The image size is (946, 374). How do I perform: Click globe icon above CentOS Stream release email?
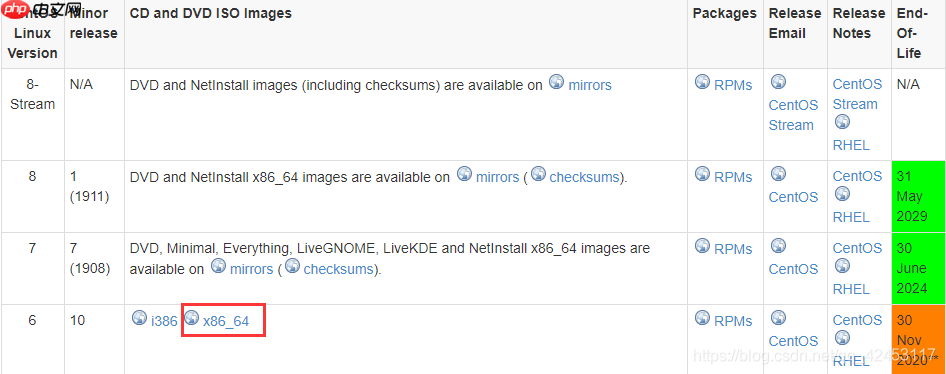(778, 81)
